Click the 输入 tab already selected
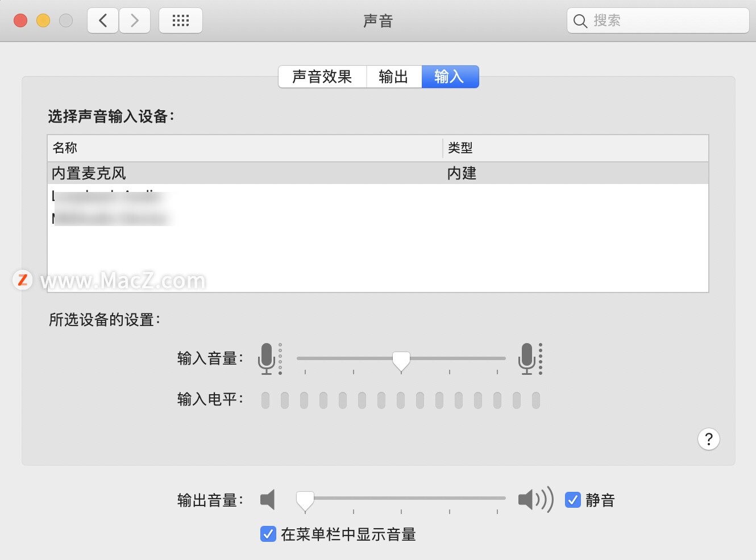The image size is (756, 560). click(x=450, y=77)
